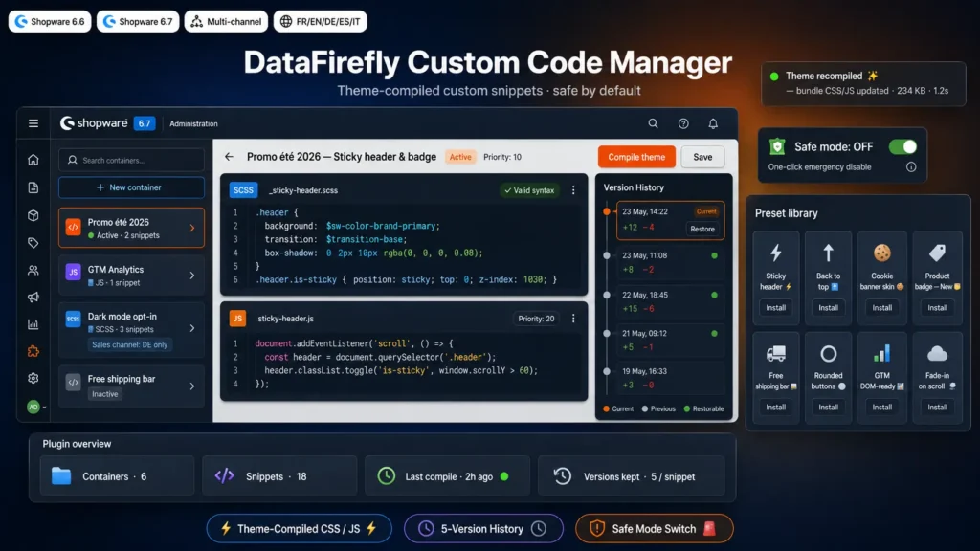
Task: Open the sticky-header.js three-dot menu
Action: pos(573,319)
